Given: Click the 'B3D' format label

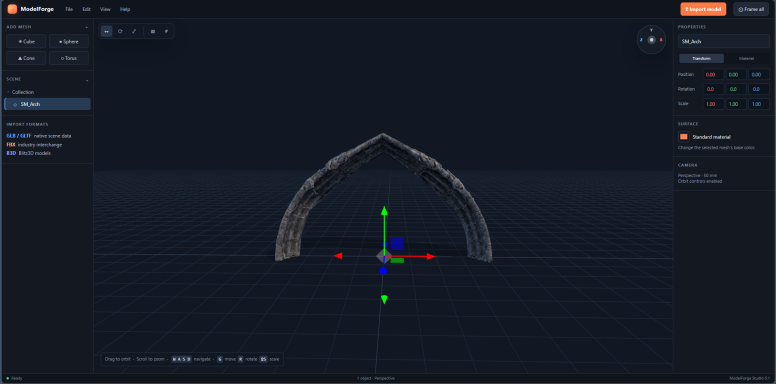Looking at the screenshot, I should coord(11,153).
